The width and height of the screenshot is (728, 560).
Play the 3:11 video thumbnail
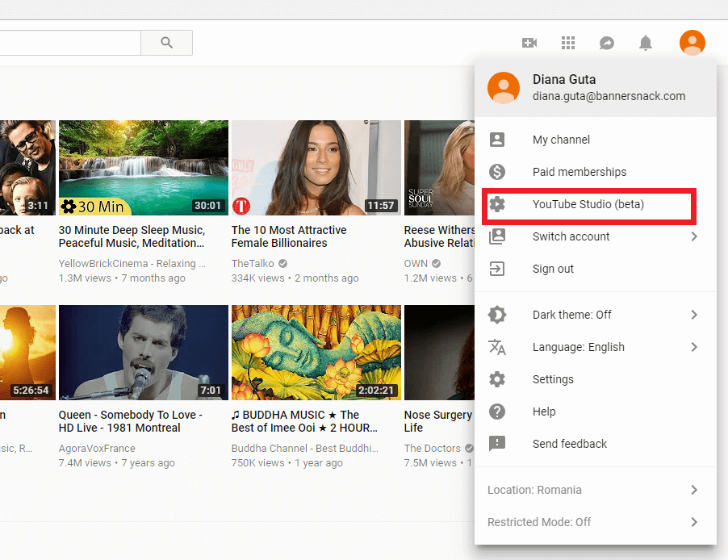pyautogui.click(x=28, y=168)
